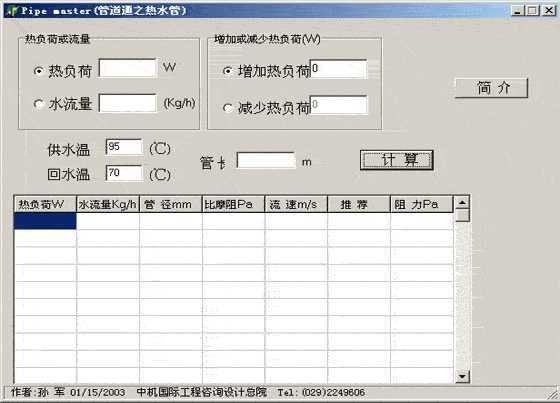
Task: Click status bar text 中机国际工程咨询设计总院
Action: click(202, 392)
